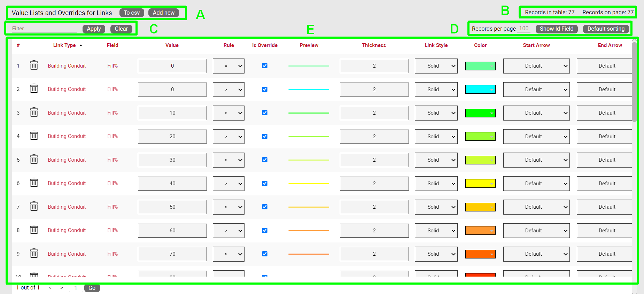Viewport: 644px width, 294px height.
Task: Go to previous page arrow
Action: coord(50,288)
